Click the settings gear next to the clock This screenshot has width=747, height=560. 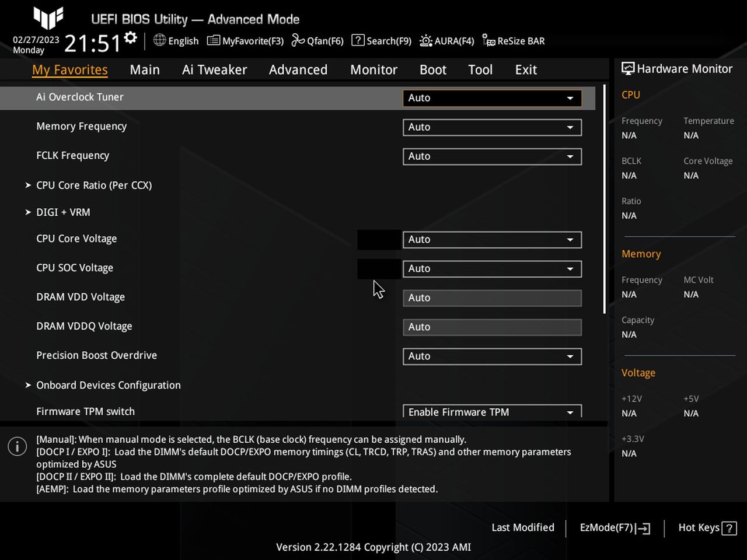point(131,38)
